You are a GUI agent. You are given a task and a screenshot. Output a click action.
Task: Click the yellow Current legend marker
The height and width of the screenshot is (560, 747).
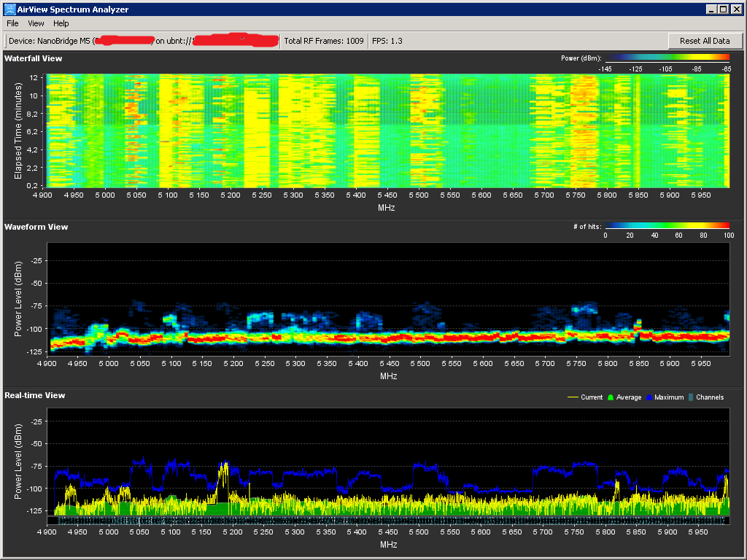click(573, 397)
